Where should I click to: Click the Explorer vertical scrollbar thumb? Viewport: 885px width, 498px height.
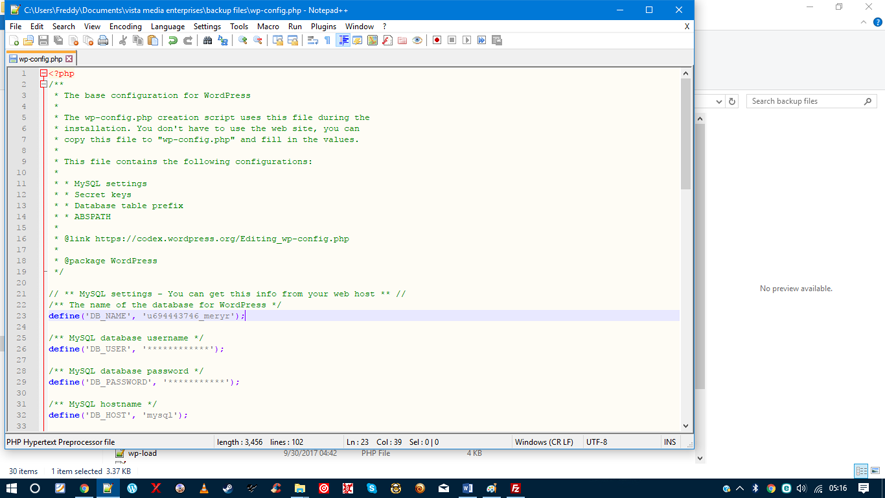click(700, 256)
